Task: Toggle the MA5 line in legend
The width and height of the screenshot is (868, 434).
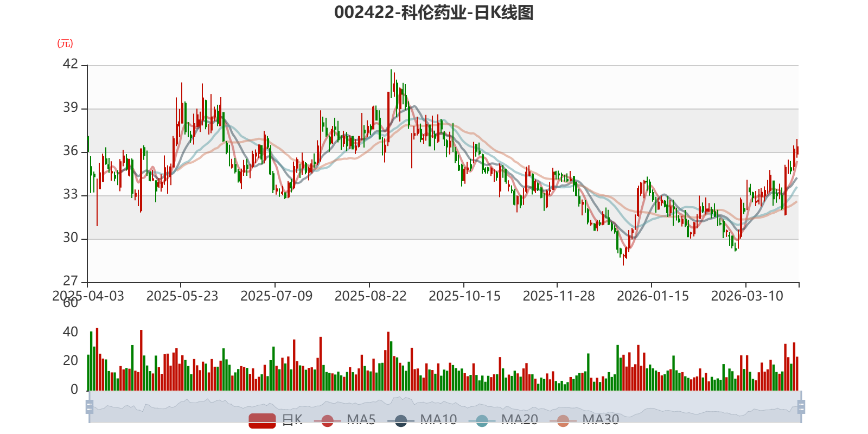Action: [x=344, y=420]
